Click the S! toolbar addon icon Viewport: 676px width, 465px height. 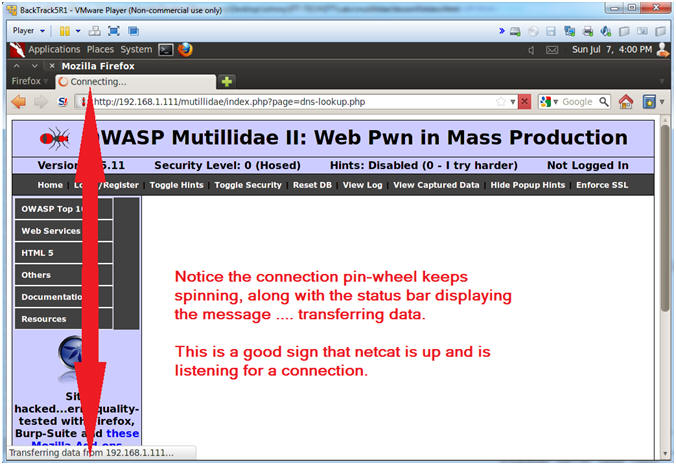(63, 102)
